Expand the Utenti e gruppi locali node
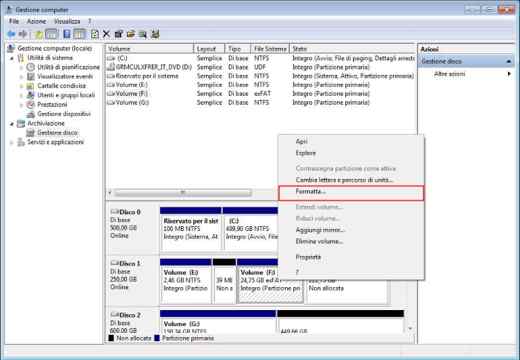Screen dimensions: 520x360 pyautogui.click(x=22, y=96)
